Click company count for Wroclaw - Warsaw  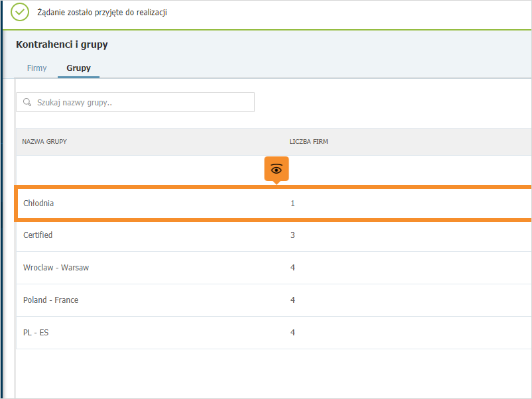[293, 268]
